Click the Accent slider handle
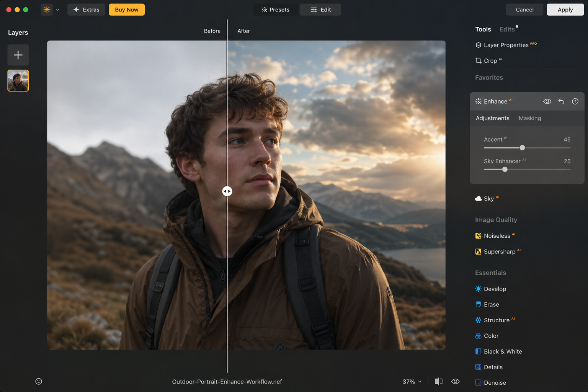Screen dimensions: 588x392 (x=522, y=148)
